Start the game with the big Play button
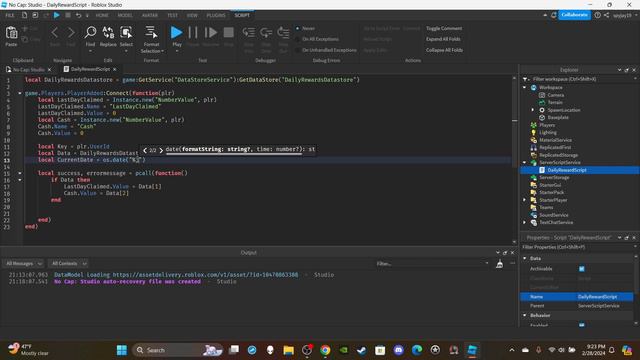 176,33
